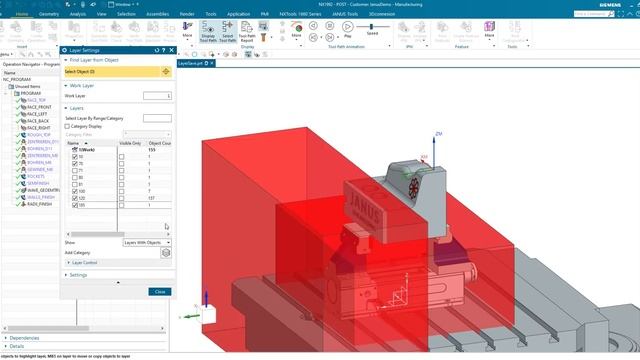Click the Window switch icon in title bar
Image resolution: width=640 pixels, height=360 pixels.
(x=111, y=4)
